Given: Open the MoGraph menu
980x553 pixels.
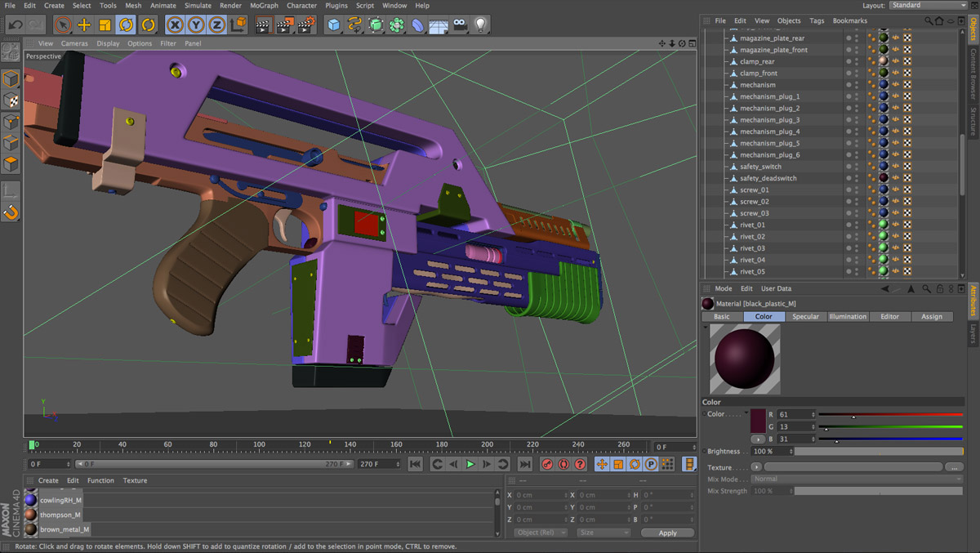Looking at the screenshot, I should point(264,6).
